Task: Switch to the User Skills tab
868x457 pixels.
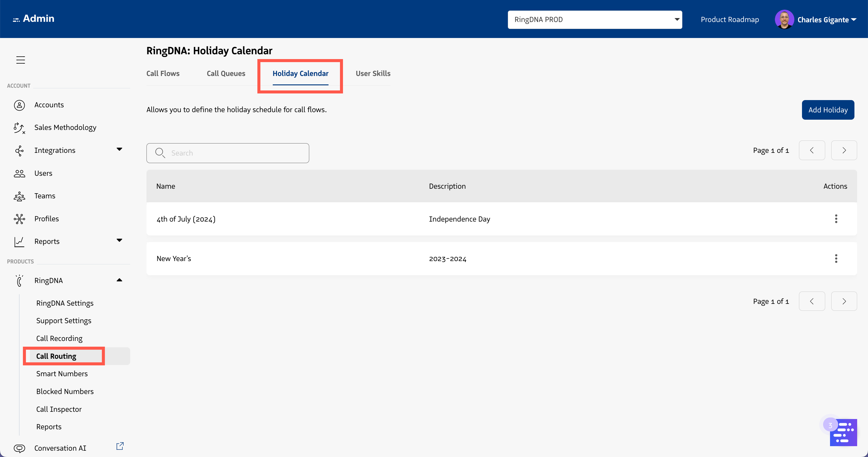Action: (373, 74)
